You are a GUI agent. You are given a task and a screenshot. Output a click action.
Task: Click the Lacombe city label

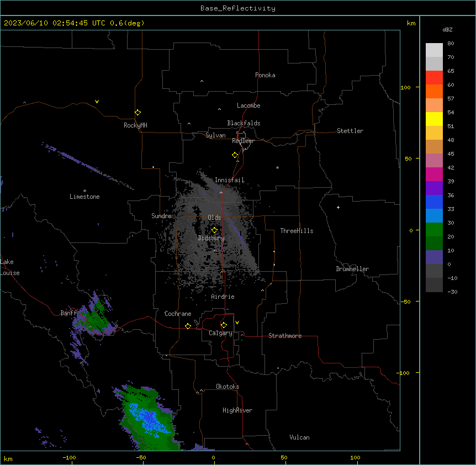pyautogui.click(x=248, y=105)
